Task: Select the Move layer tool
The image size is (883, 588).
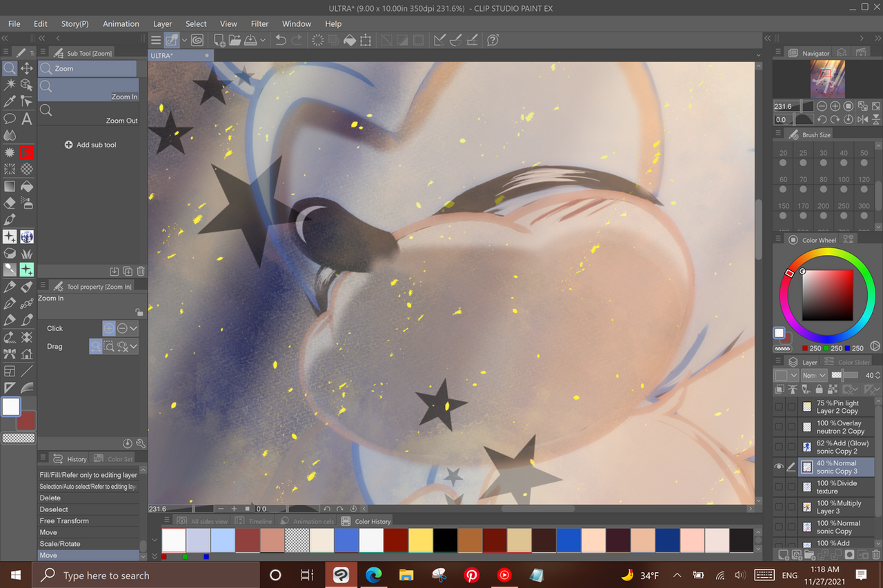Action: click(27, 68)
